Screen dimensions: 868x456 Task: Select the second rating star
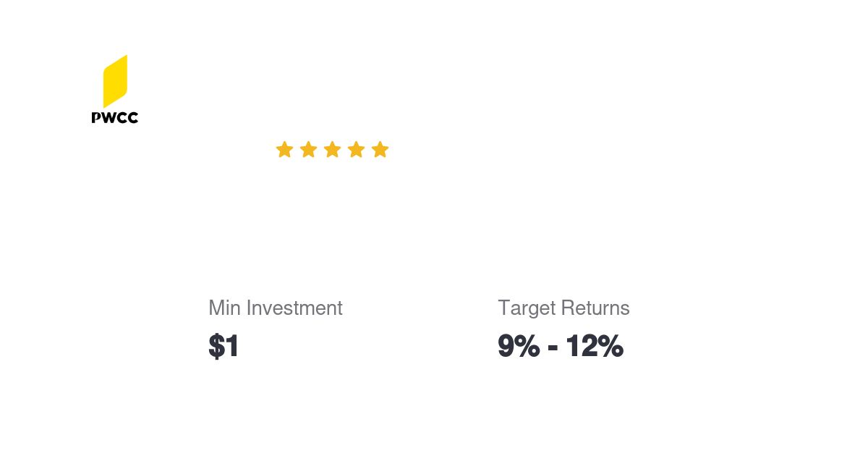point(308,150)
